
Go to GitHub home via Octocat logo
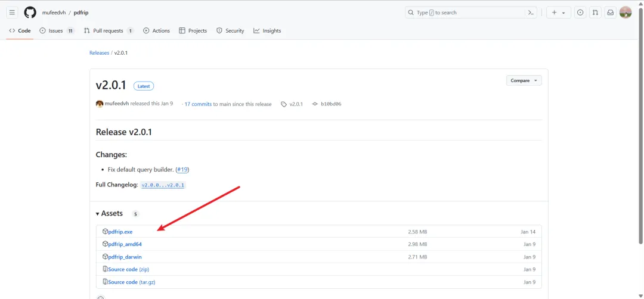30,13
